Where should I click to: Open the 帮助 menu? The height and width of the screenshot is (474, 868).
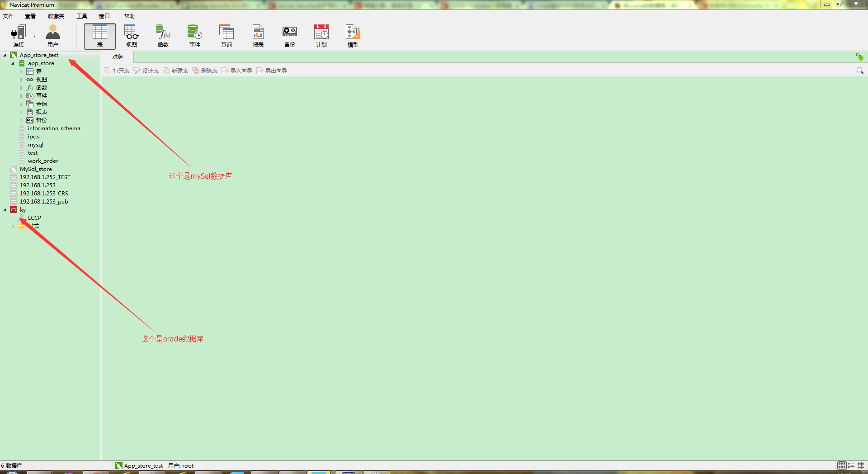tap(129, 16)
